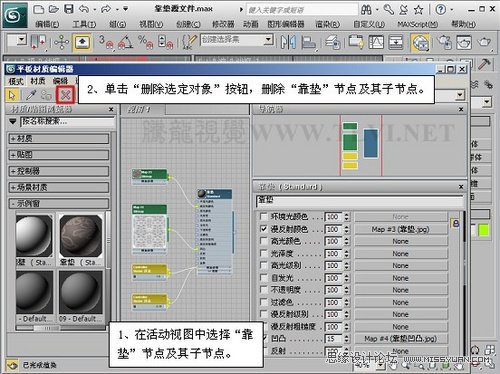
Task: Click the None button for 高光颜色
Action: (x=400, y=241)
